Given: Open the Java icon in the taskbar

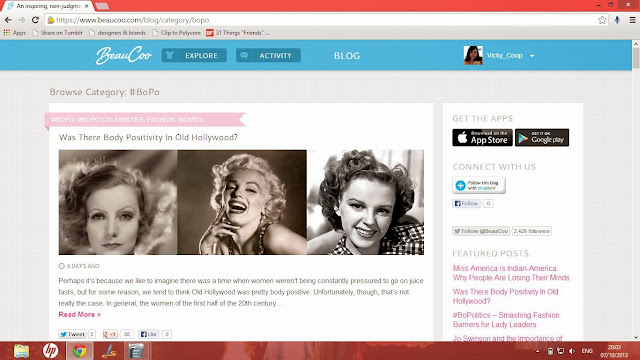Looking at the screenshot, I should coord(109,351).
